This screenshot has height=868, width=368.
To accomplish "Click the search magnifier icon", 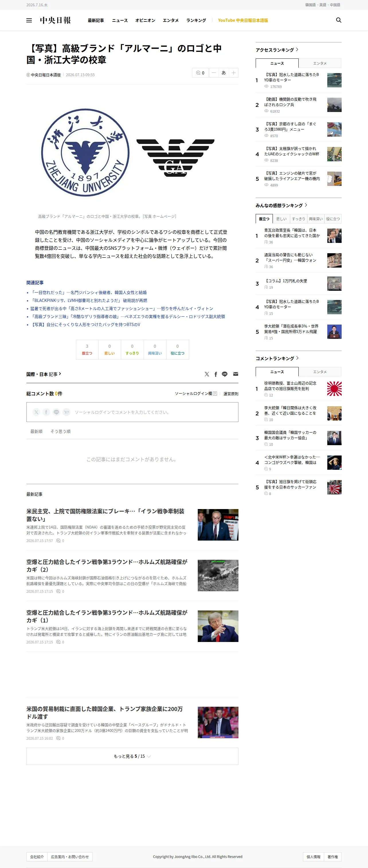I will 339,20.
